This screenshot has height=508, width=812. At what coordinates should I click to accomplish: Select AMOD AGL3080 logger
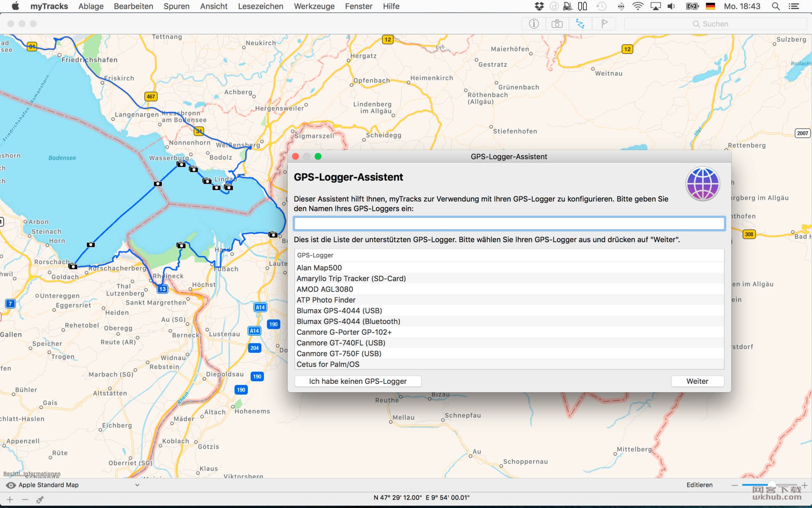(x=509, y=289)
